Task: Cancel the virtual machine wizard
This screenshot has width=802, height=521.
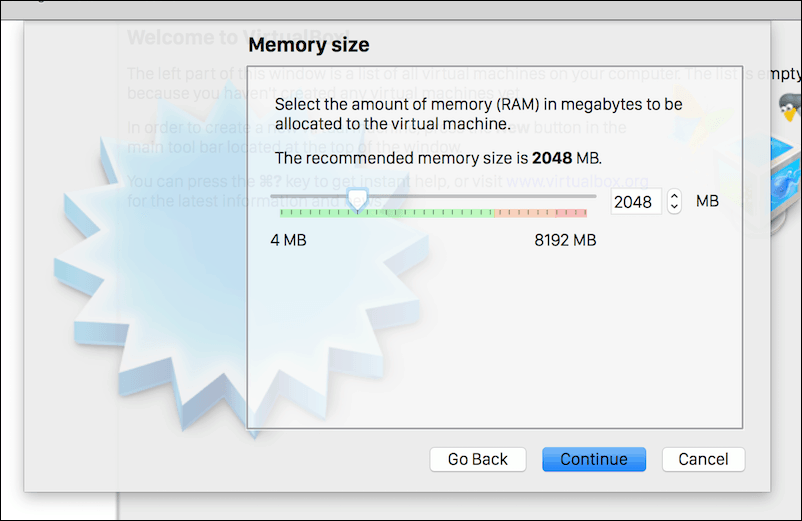Action: click(x=703, y=459)
